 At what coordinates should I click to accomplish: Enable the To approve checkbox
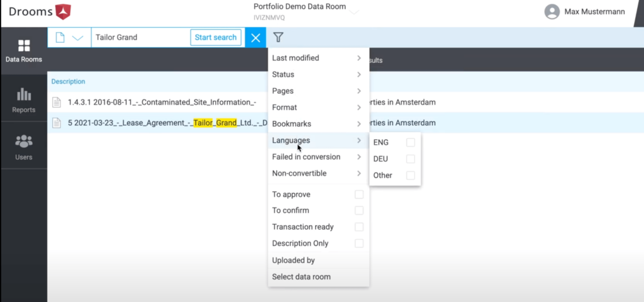click(359, 194)
